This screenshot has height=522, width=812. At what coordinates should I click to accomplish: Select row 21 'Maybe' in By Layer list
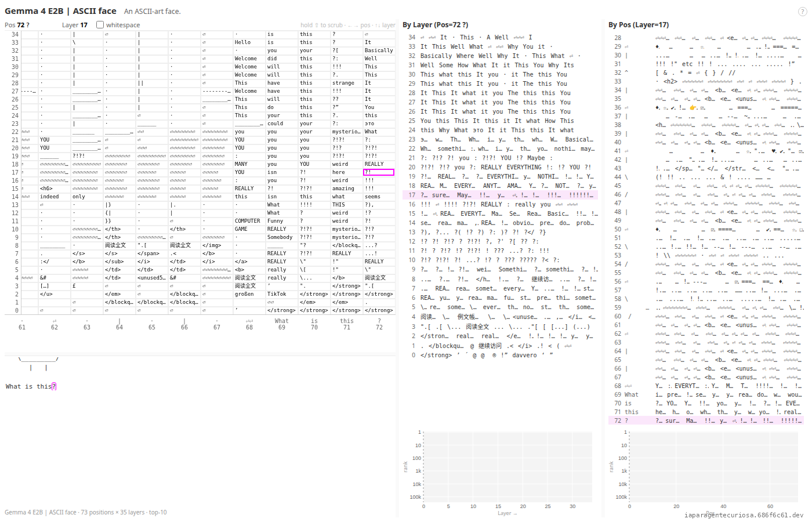coord(500,158)
